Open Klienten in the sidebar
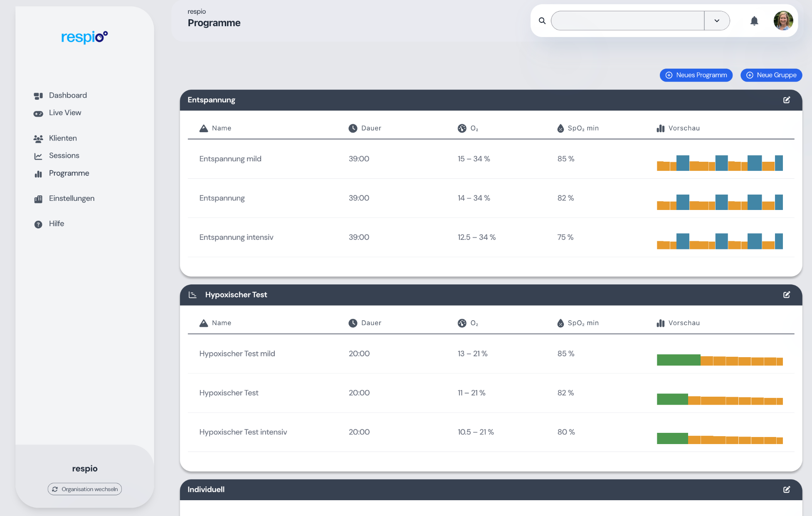 pyautogui.click(x=62, y=138)
